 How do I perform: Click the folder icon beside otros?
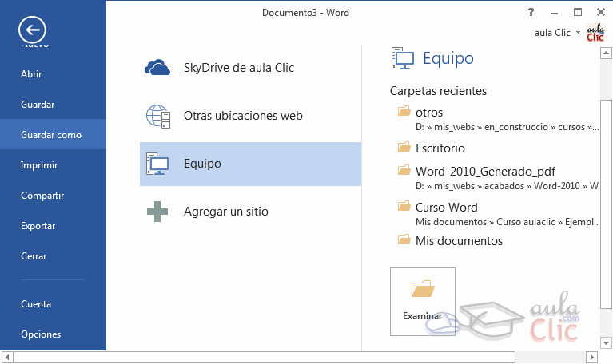tap(404, 112)
